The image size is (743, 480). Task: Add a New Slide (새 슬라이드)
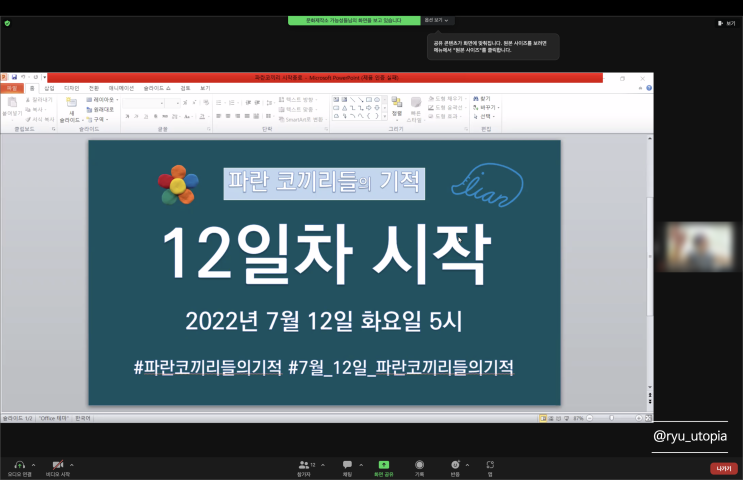[72, 110]
